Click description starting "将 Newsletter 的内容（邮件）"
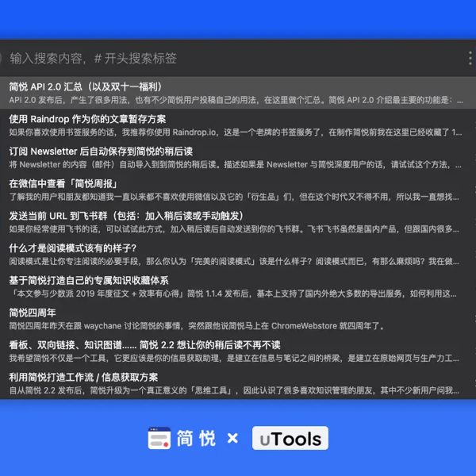476x476 pixels. click(x=236, y=164)
